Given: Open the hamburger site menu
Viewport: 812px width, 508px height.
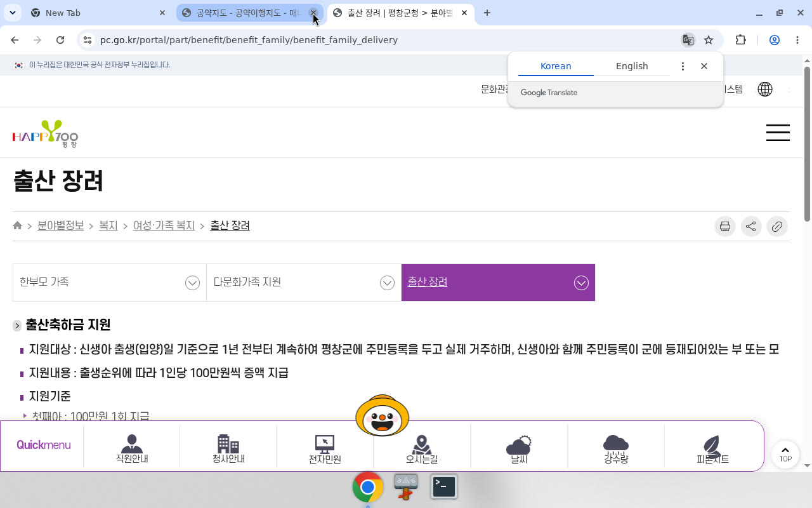Looking at the screenshot, I should (x=778, y=132).
